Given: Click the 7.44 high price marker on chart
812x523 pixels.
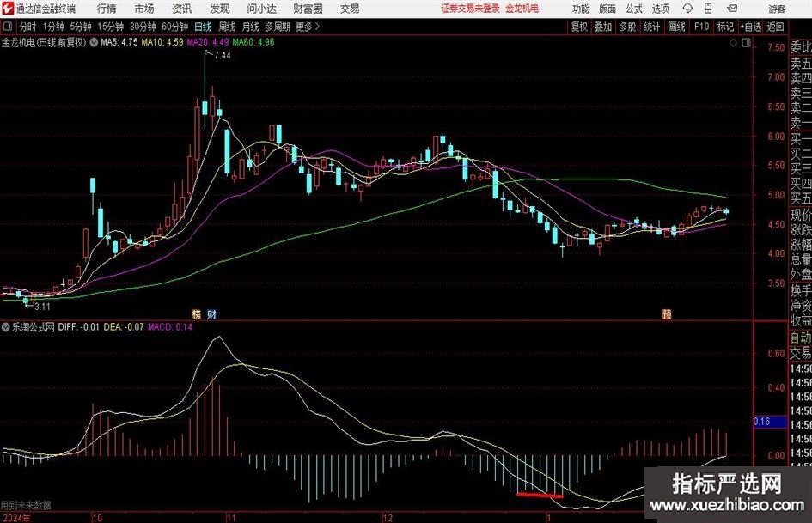Looking at the screenshot, I should [222, 55].
